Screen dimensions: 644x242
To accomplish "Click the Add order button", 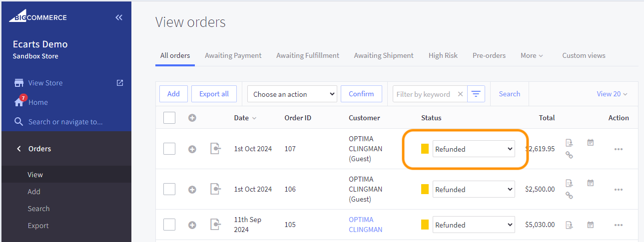I will click(173, 94).
